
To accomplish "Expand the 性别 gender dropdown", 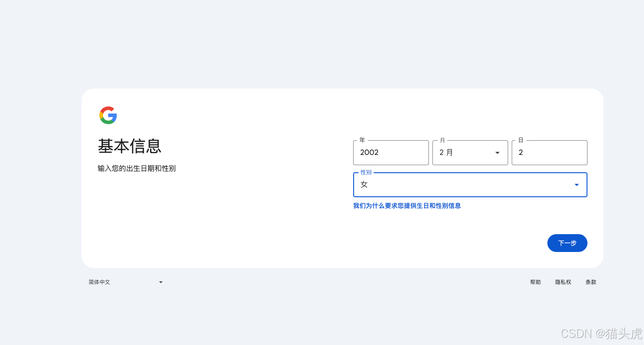I will (x=470, y=184).
